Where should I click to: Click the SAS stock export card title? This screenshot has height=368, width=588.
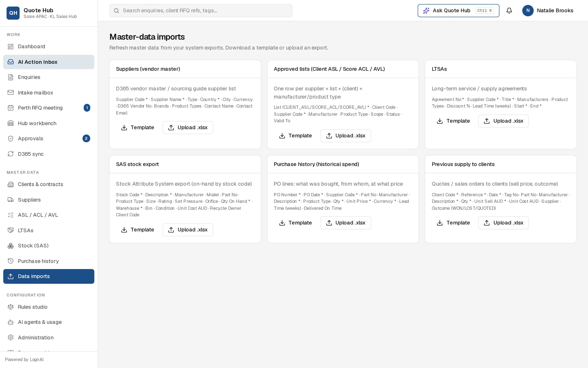137,164
